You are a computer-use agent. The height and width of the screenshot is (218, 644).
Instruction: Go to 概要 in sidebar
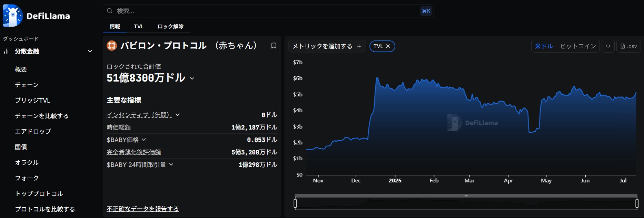point(21,69)
